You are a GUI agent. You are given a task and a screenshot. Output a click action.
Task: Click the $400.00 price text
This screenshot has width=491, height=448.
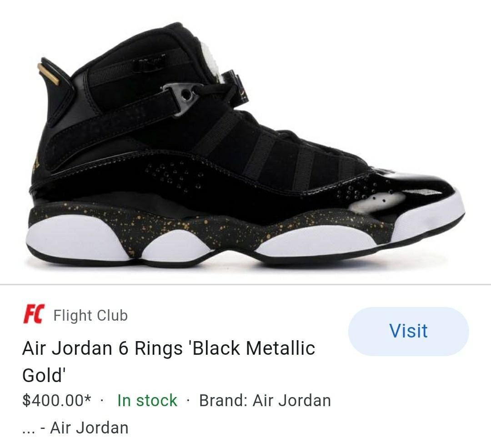53,400
